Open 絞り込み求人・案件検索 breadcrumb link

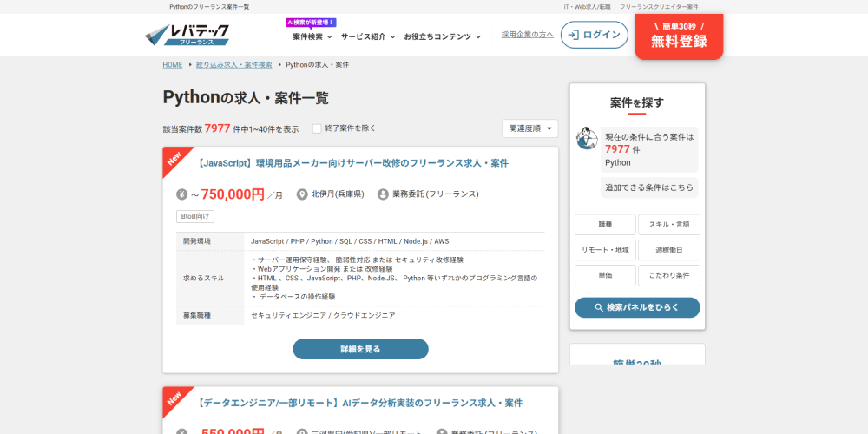[234, 65]
